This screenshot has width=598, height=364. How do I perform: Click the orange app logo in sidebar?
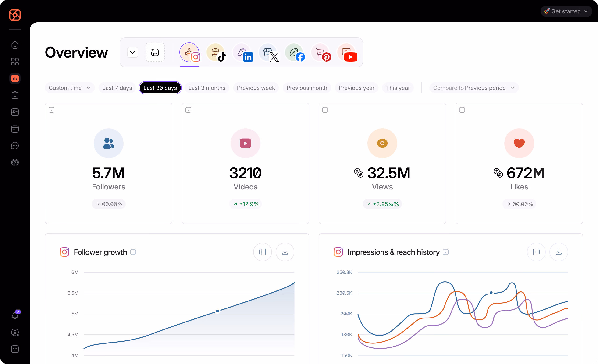(15, 15)
